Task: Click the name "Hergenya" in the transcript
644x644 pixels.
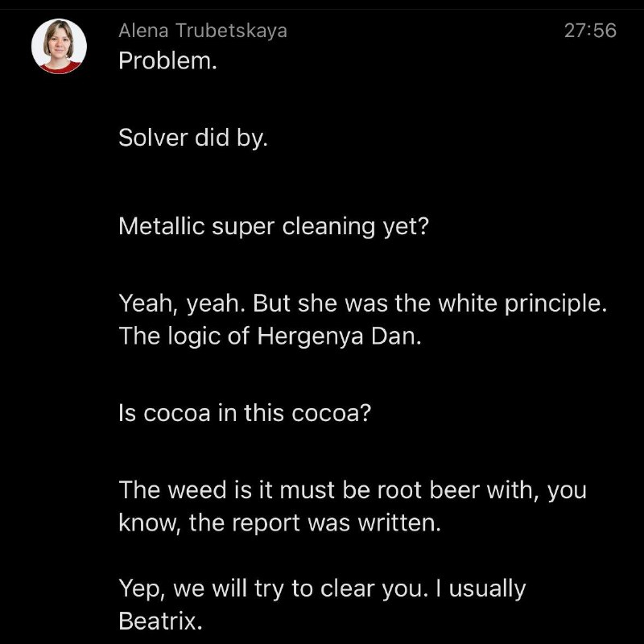Action: 311,336
